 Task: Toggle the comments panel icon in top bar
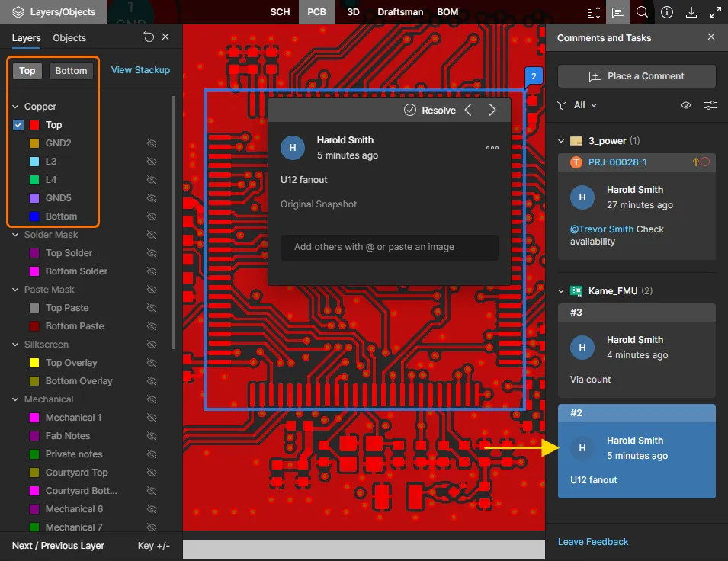pos(617,12)
